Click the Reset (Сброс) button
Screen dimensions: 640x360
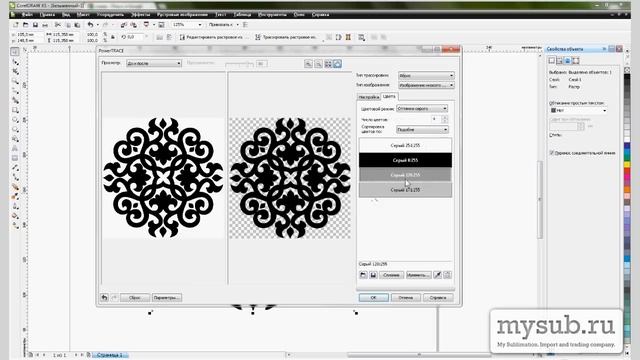click(135, 298)
